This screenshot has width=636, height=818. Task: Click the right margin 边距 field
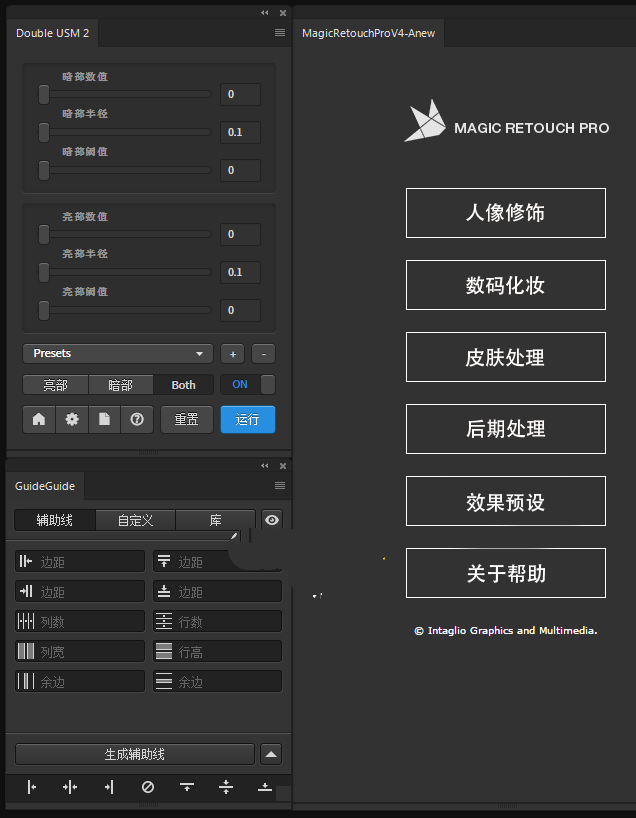coord(80,592)
